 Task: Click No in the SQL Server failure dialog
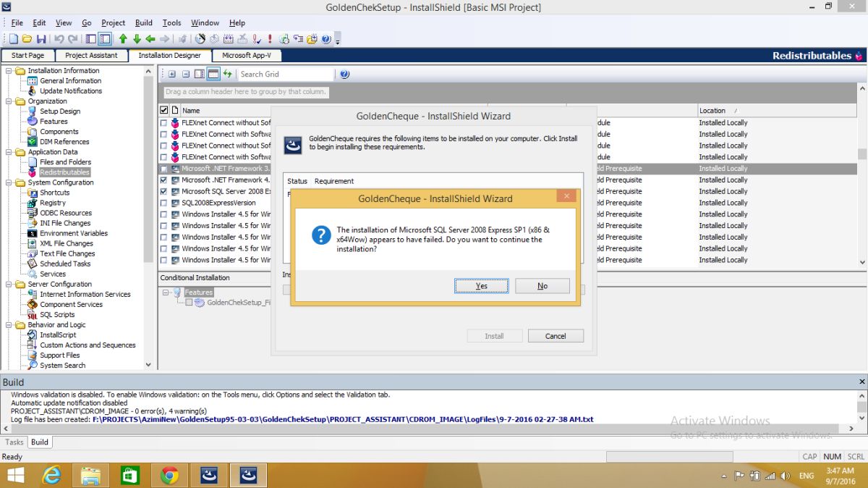point(542,286)
